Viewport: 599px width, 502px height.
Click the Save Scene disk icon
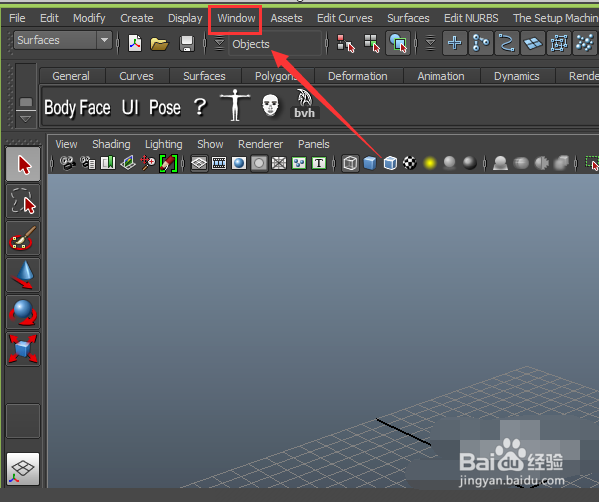(x=187, y=44)
